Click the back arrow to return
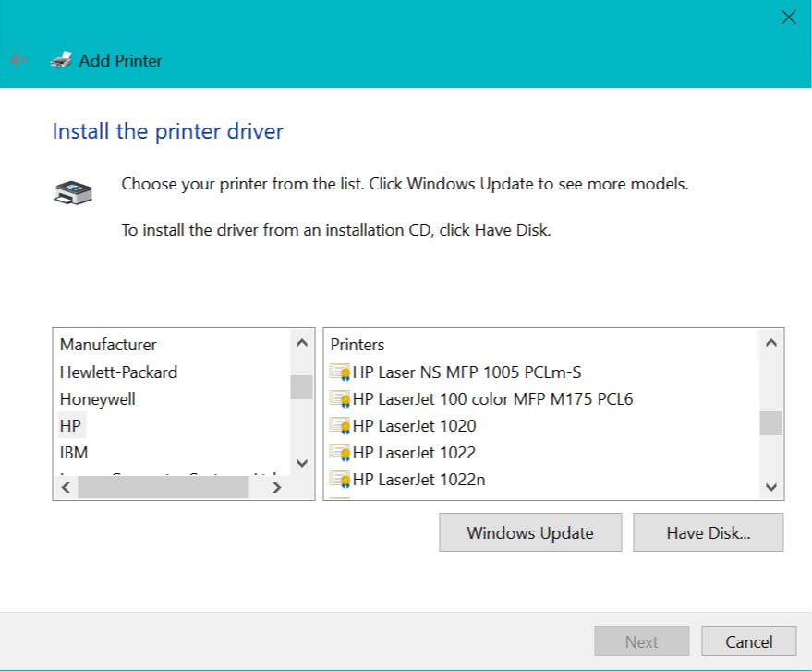Screen dimensions: 812x671 click(x=18, y=59)
